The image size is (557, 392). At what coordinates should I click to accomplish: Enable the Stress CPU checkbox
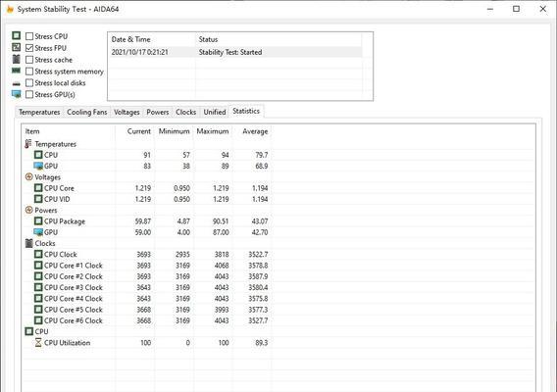(29, 36)
